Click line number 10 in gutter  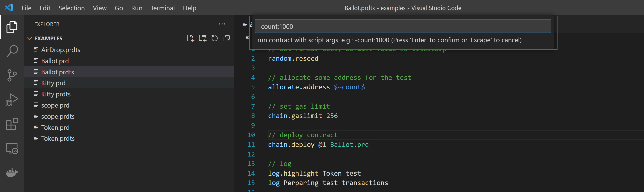[x=251, y=135]
